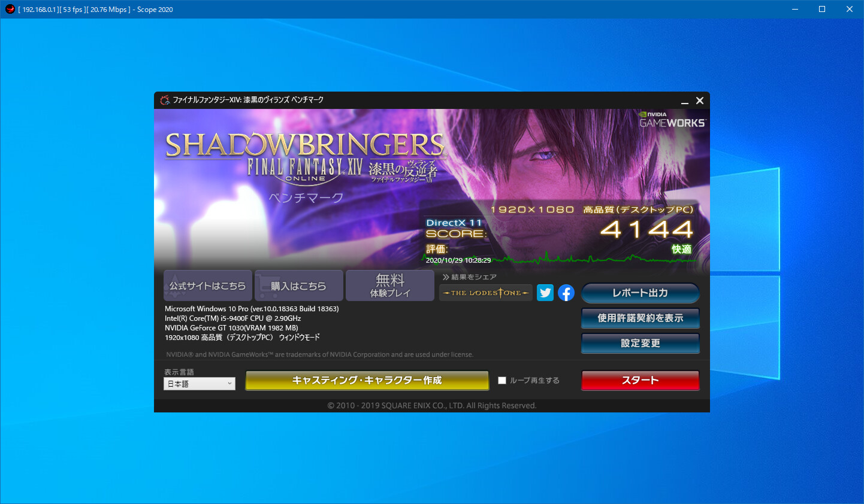Close the benchmark window
Image resolution: width=864 pixels, height=504 pixels.
(x=699, y=101)
